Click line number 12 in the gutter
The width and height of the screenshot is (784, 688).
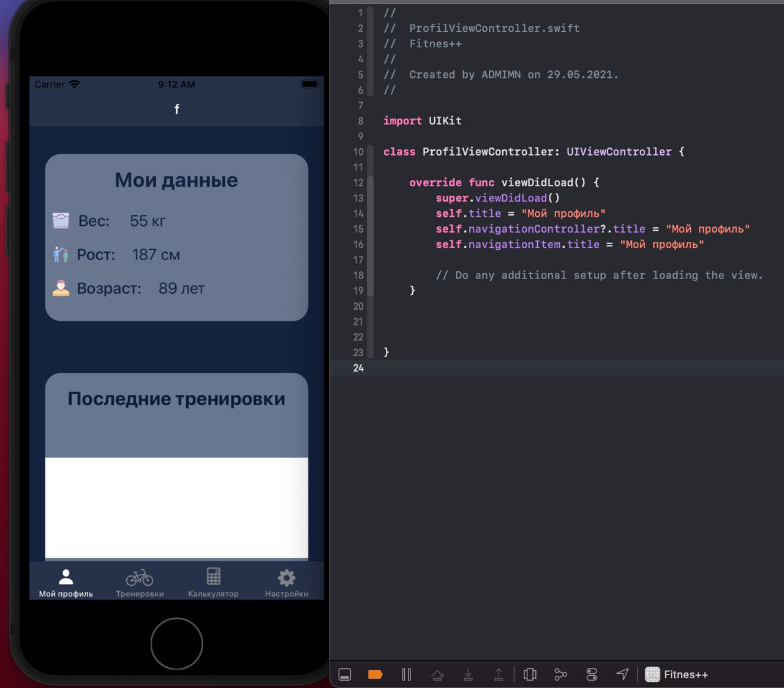tap(358, 182)
